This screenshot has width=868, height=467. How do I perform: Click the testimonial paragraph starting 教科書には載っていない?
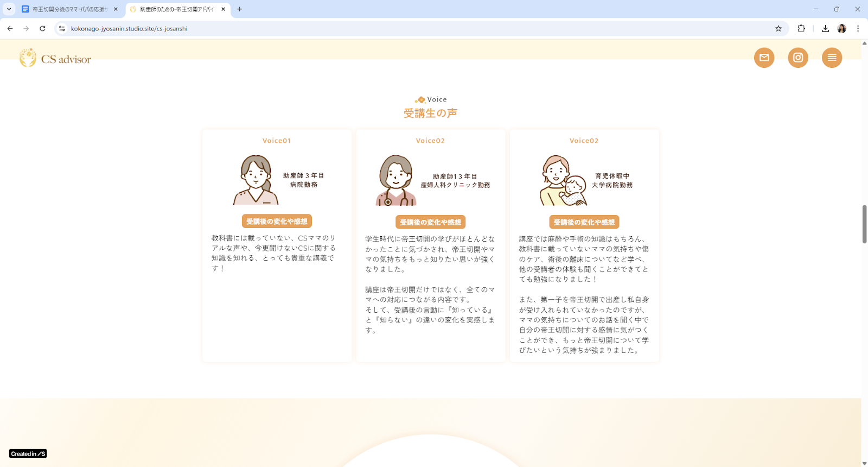[275, 253]
